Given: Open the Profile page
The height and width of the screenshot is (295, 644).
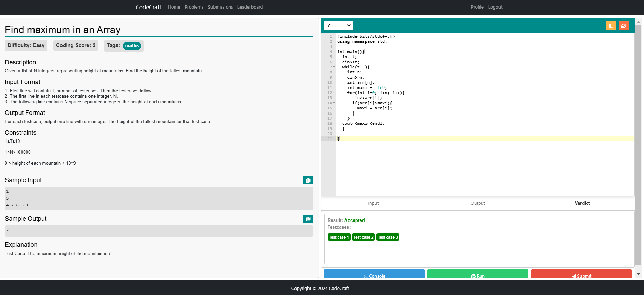Looking at the screenshot, I should pos(477,7).
